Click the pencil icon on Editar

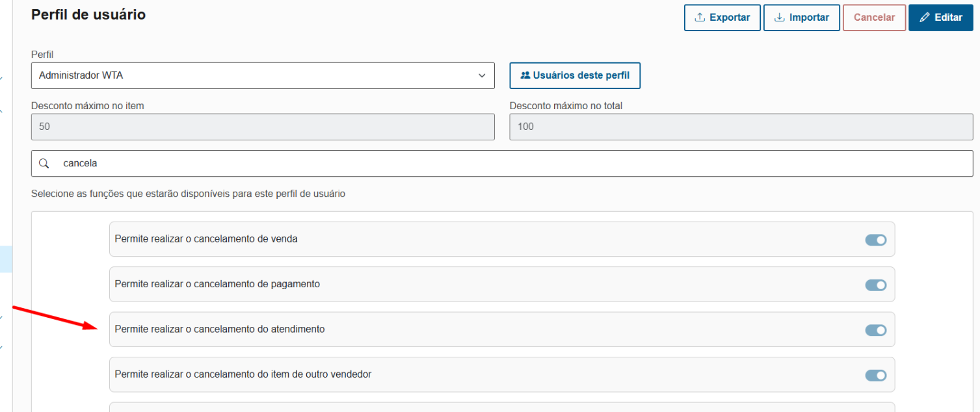[925, 18]
